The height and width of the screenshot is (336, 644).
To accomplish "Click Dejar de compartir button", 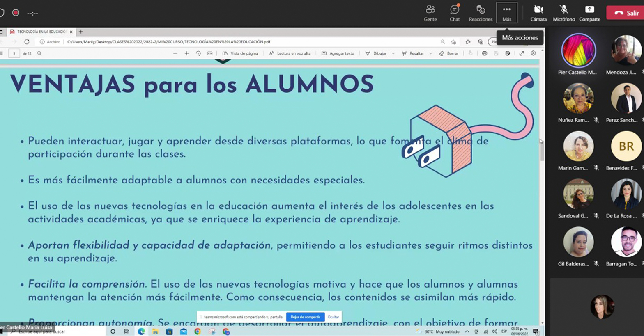I will click(x=305, y=317).
